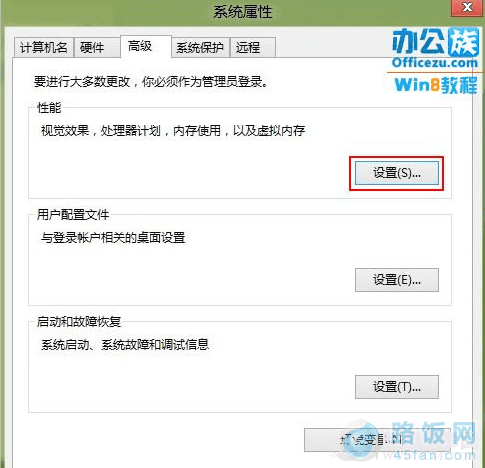Click the 启动和故障恢复 group label

point(79,322)
